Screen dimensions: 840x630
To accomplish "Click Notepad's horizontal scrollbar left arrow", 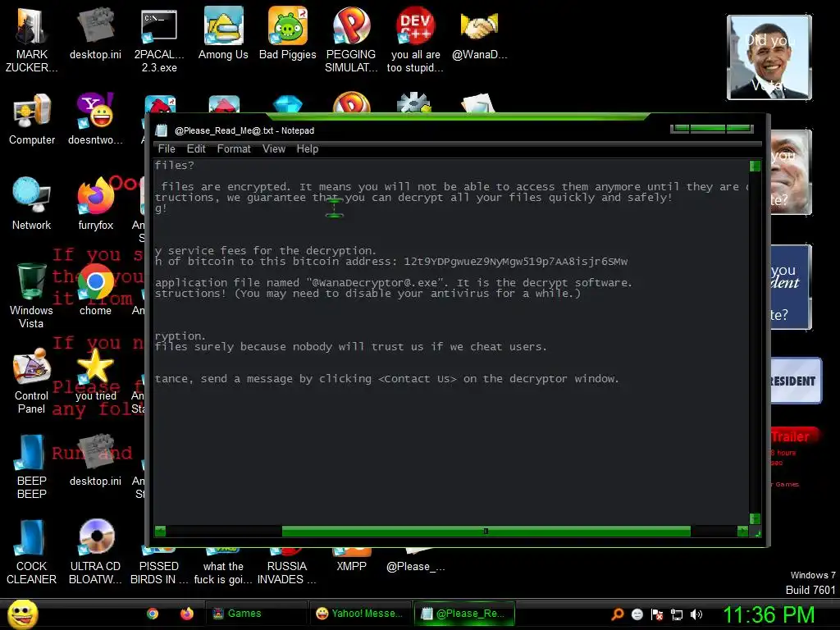I will [160, 532].
